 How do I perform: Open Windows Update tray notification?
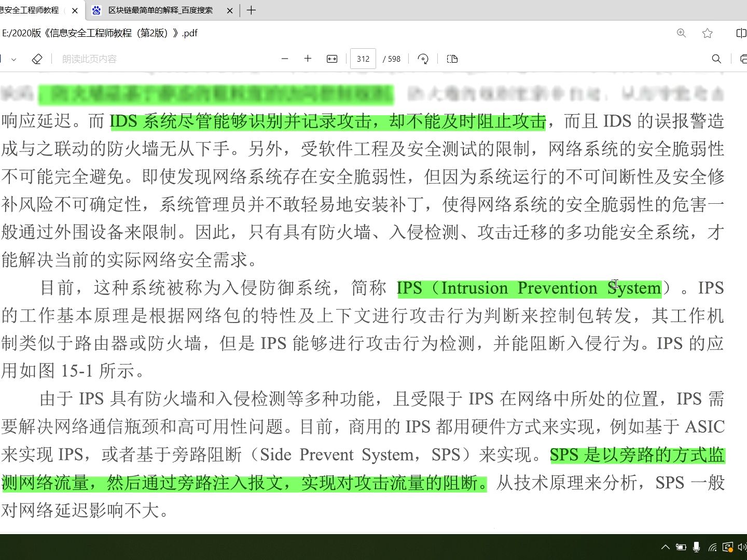[728, 547]
